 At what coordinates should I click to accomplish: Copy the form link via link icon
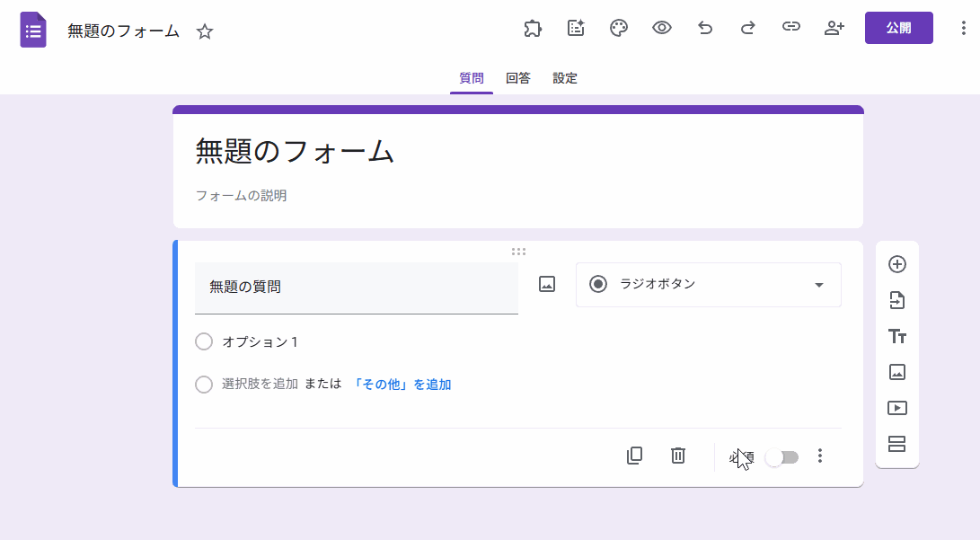790,28
